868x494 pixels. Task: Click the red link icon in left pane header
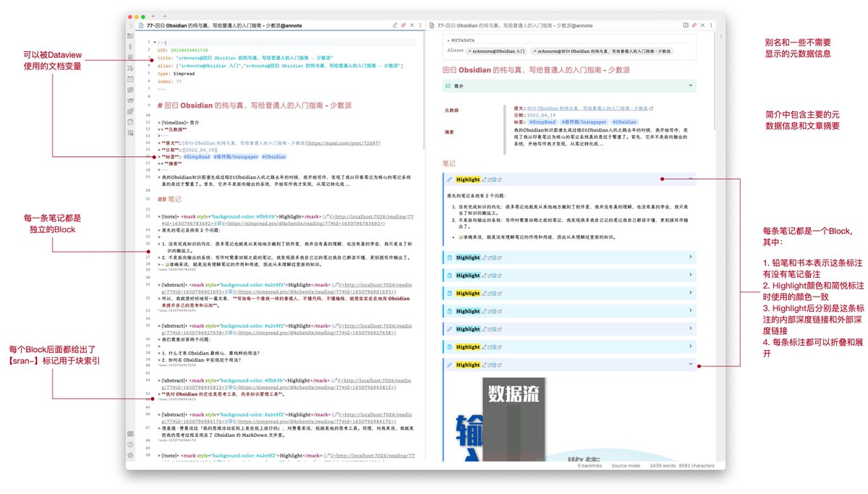[404, 25]
